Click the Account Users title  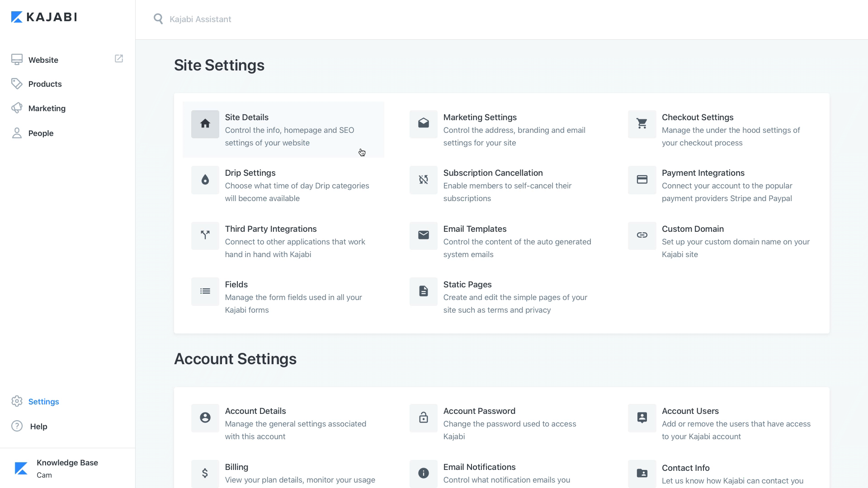690,411
